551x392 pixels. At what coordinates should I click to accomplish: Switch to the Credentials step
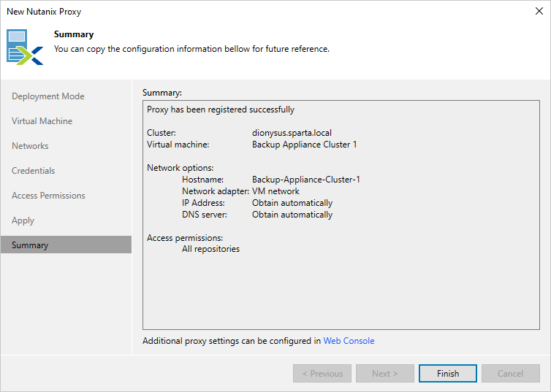[x=34, y=171]
